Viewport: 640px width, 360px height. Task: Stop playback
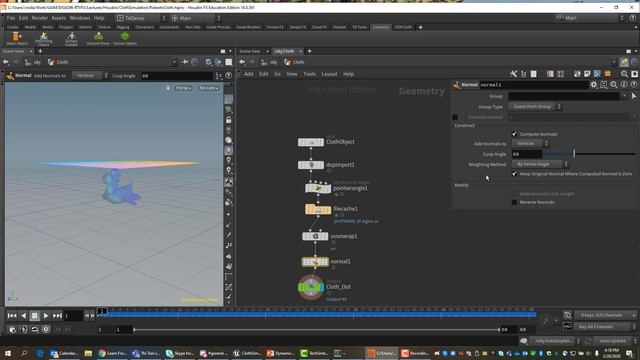pyautogui.click(x=34, y=316)
